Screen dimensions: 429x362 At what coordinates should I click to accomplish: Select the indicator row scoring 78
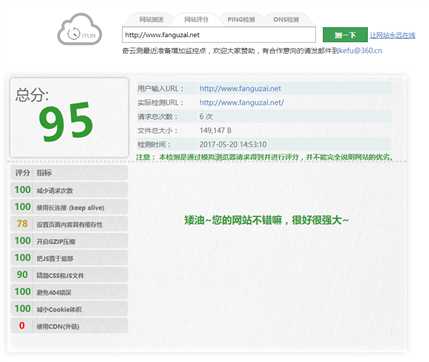pyautogui.click(x=69, y=224)
